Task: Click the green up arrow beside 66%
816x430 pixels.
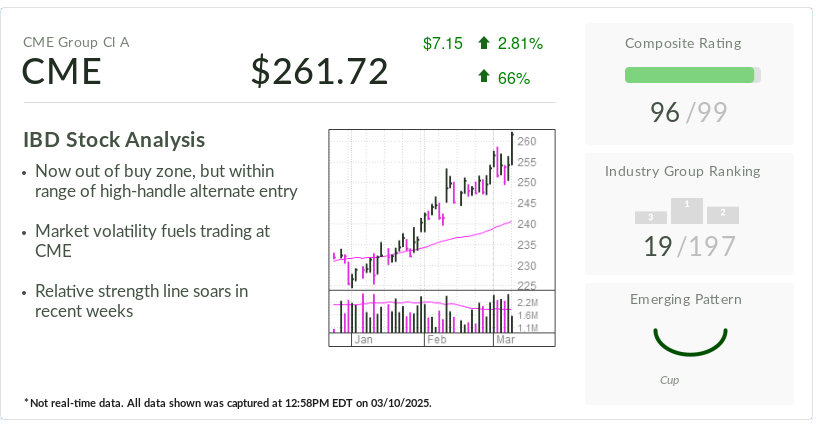Action: click(483, 77)
